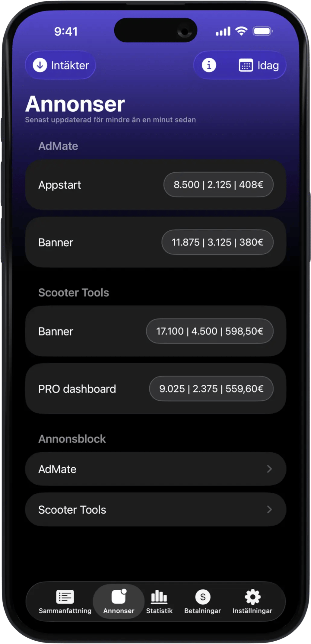Viewport: 311px width, 644px height.
Task: Tap the Intäkter download arrow icon
Action: pos(40,65)
